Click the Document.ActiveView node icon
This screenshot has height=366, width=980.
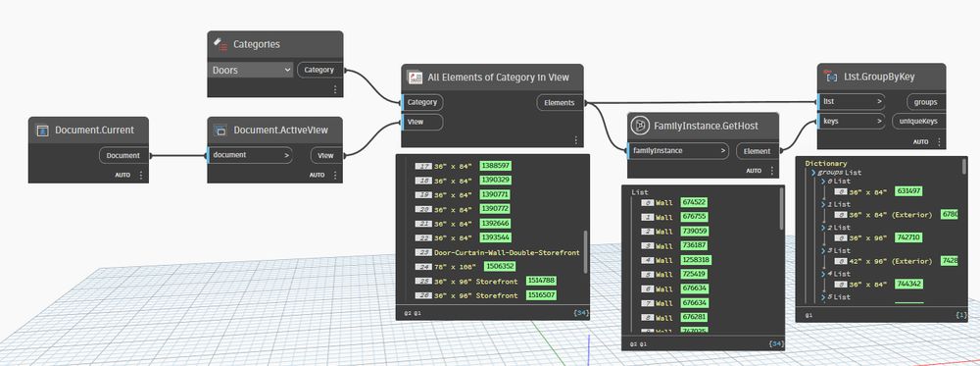(220, 131)
